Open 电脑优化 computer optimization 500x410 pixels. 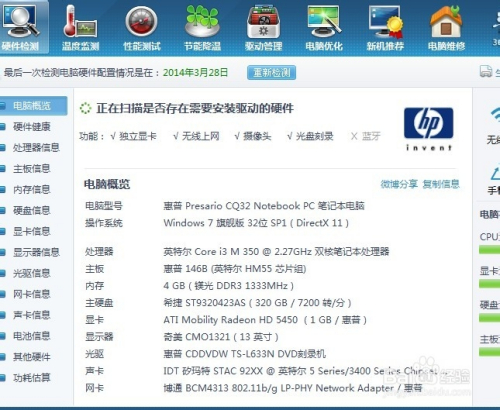coord(324,27)
